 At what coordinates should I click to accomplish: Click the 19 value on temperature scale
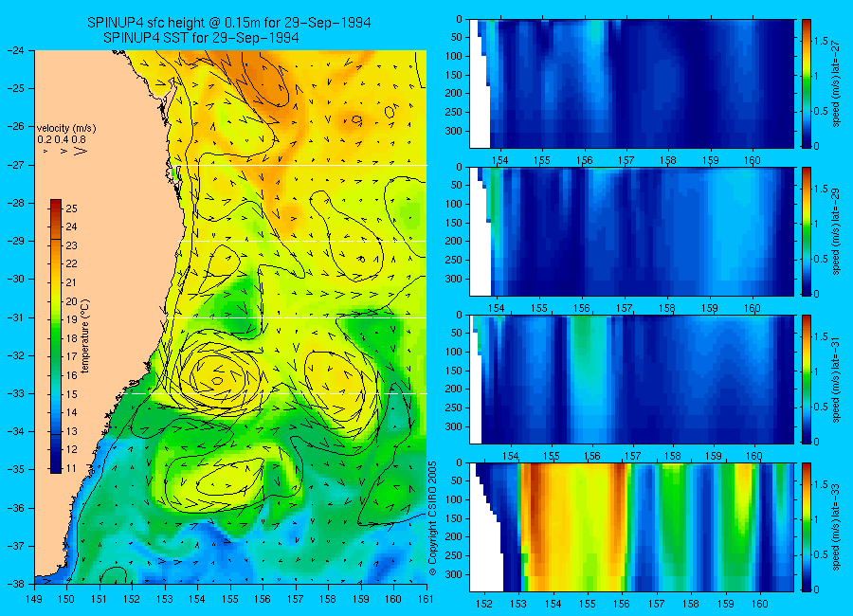point(71,319)
